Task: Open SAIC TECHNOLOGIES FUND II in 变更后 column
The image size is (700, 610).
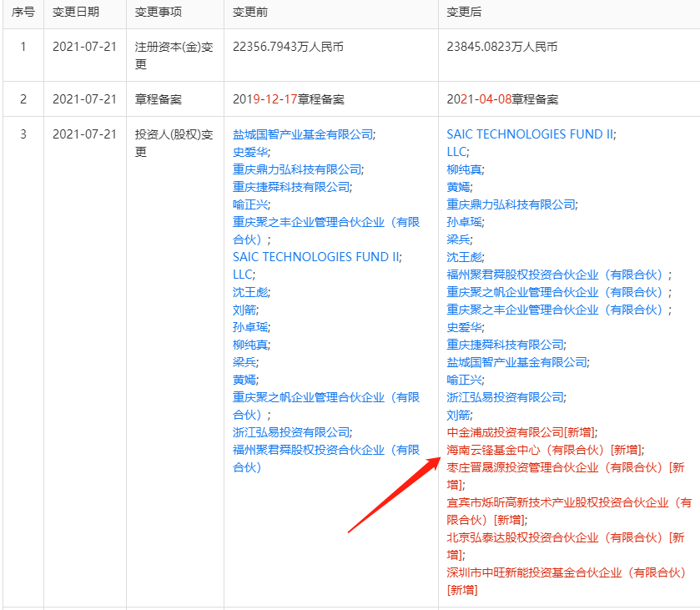Action: point(531,134)
